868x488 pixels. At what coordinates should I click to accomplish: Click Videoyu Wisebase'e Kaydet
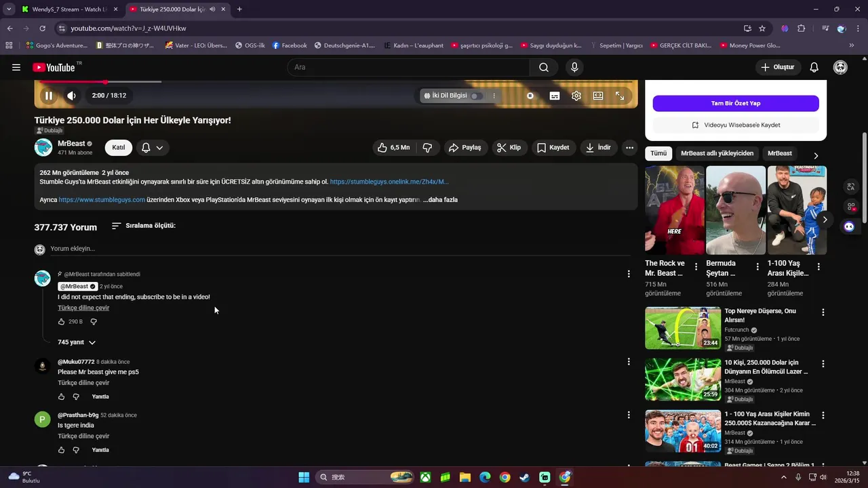(x=736, y=125)
